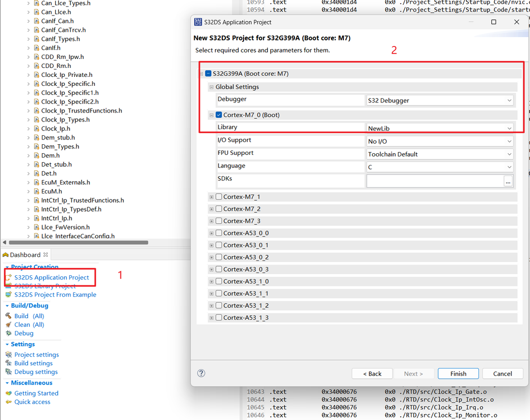The width and height of the screenshot is (530, 420).
Task: Check the Cortex-A53_0_0 core checkbox
Action: (219, 233)
